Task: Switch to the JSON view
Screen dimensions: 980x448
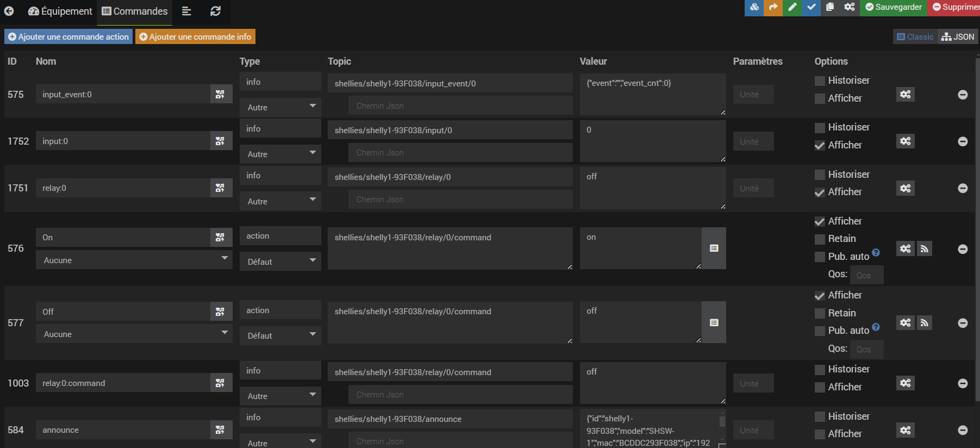Action: 958,36
